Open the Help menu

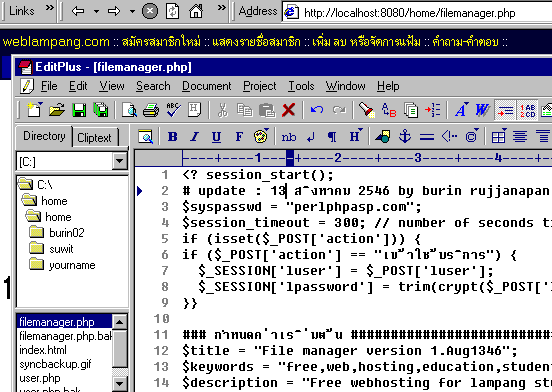388,86
